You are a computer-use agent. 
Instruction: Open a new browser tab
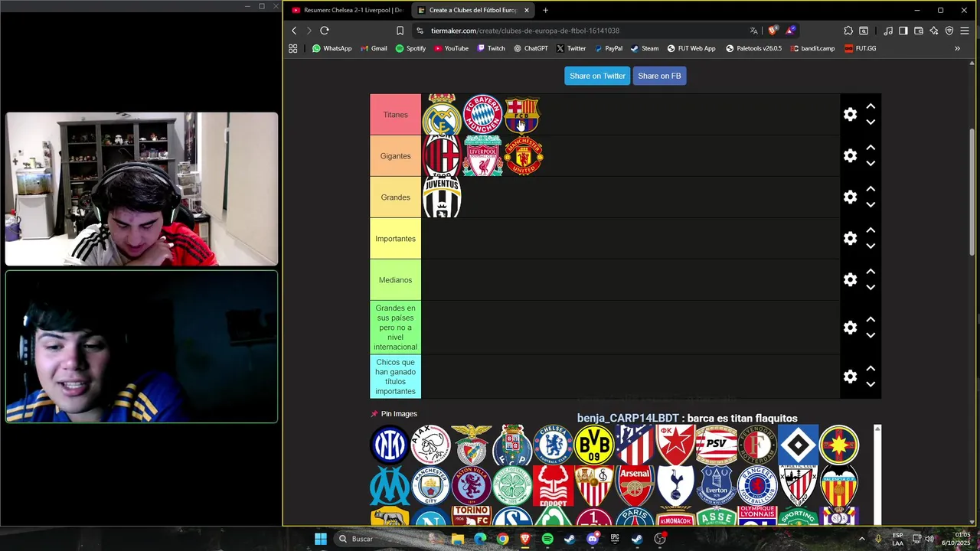pos(545,10)
